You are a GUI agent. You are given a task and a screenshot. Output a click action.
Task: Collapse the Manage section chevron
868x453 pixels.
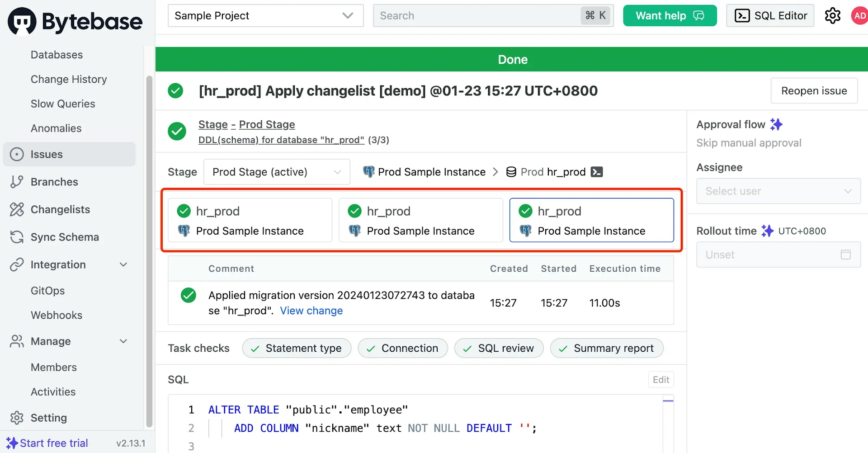[x=123, y=341]
